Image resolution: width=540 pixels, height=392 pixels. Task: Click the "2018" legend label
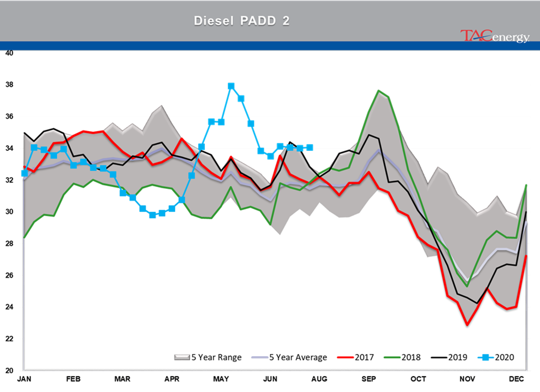click(411, 357)
